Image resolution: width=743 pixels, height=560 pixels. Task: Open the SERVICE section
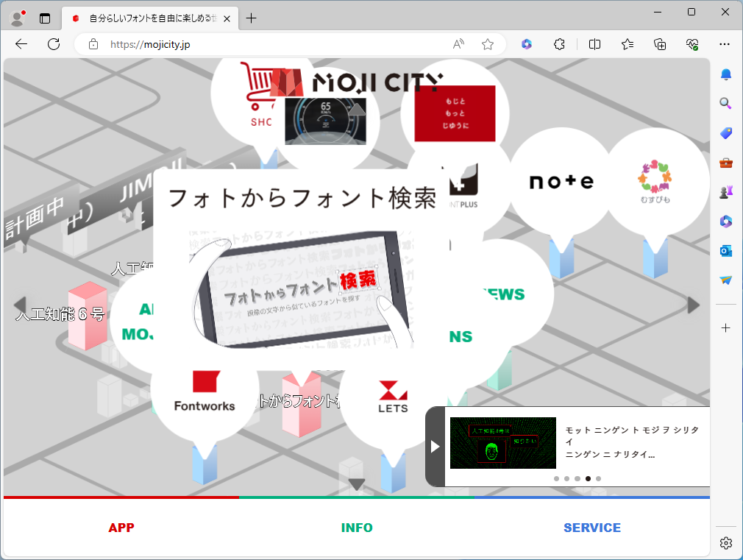(592, 528)
